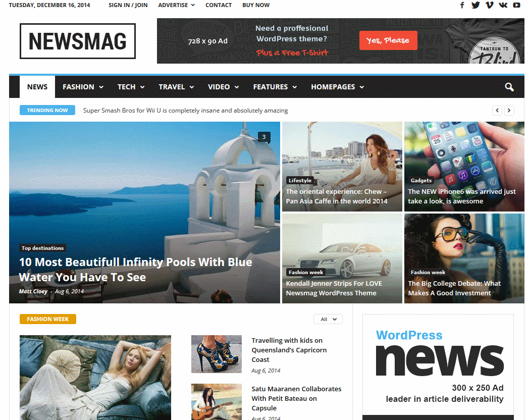This screenshot has width=529, height=420.
Task: Open the Top destinations category tag
Action: pyautogui.click(x=42, y=248)
